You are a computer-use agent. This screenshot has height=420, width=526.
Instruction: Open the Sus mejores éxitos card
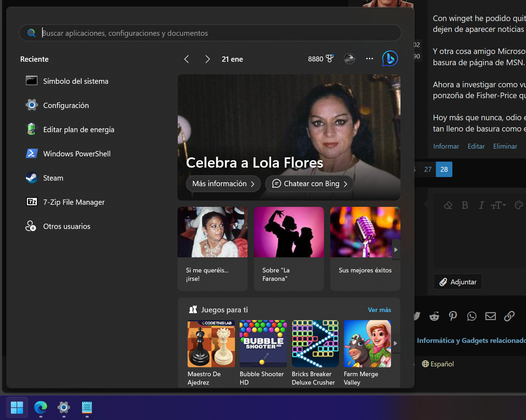pos(365,249)
